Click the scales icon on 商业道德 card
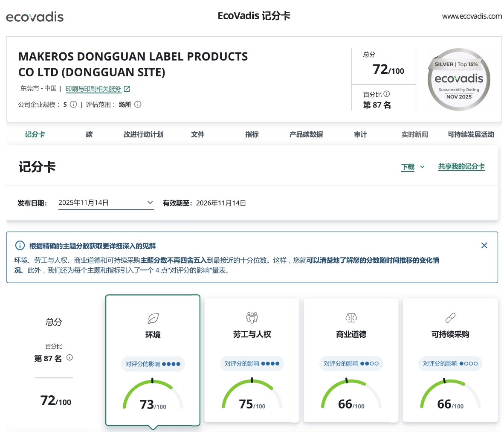This screenshot has width=504, height=432. [x=351, y=318]
